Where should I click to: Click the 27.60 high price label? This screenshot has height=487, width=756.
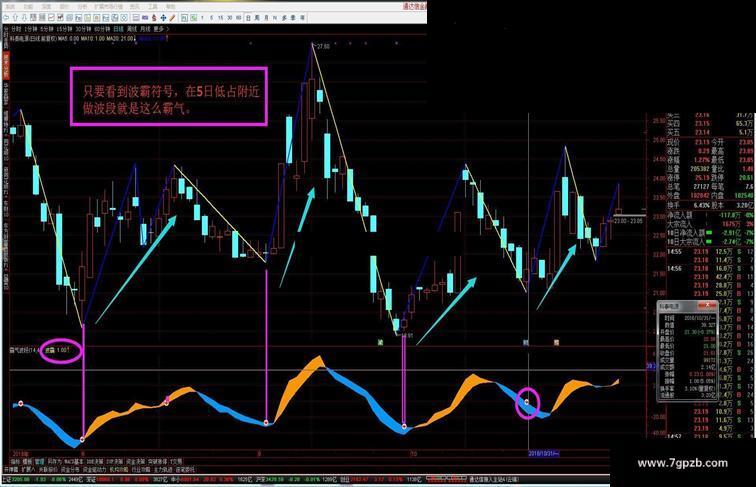(x=323, y=47)
